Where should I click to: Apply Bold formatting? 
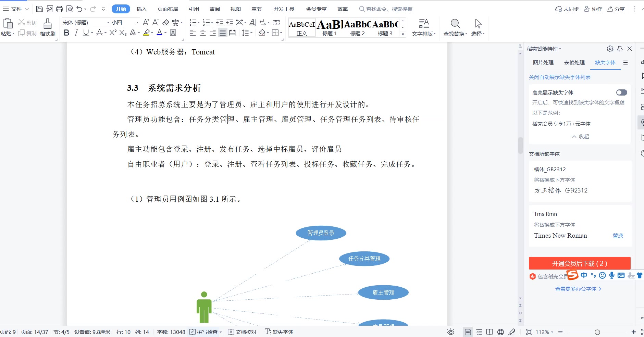pos(67,33)
